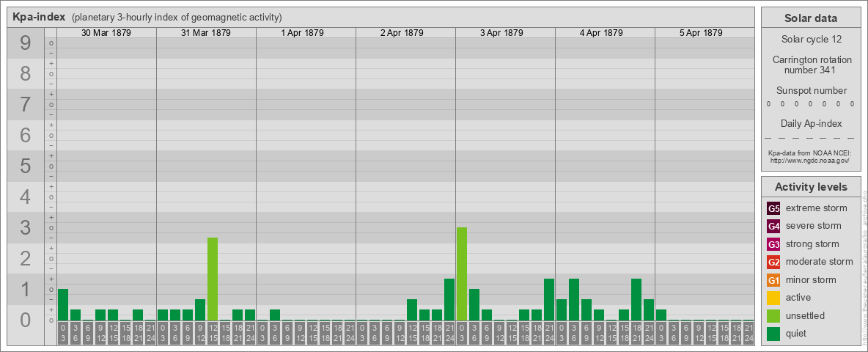Click the Kp scale number 7

[25, 104]
